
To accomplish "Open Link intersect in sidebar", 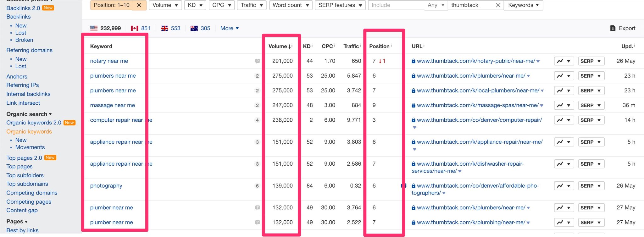I will (x=23, y=103).
